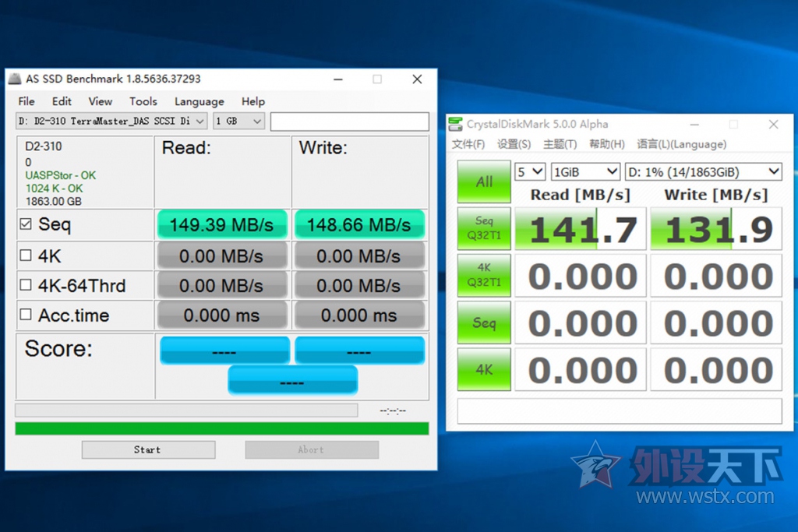Open the File menu in AS SSD
The image size is (798, 532).
pos(26,101)
